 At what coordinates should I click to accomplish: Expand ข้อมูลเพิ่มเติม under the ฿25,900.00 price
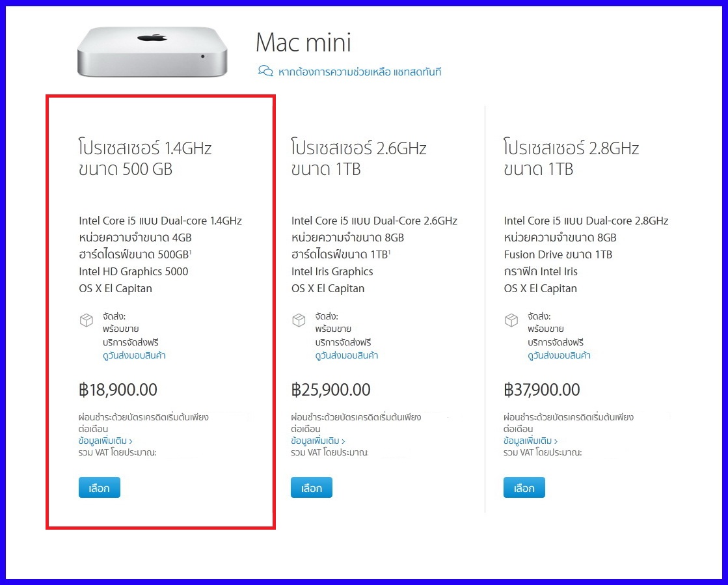point(317,441)
